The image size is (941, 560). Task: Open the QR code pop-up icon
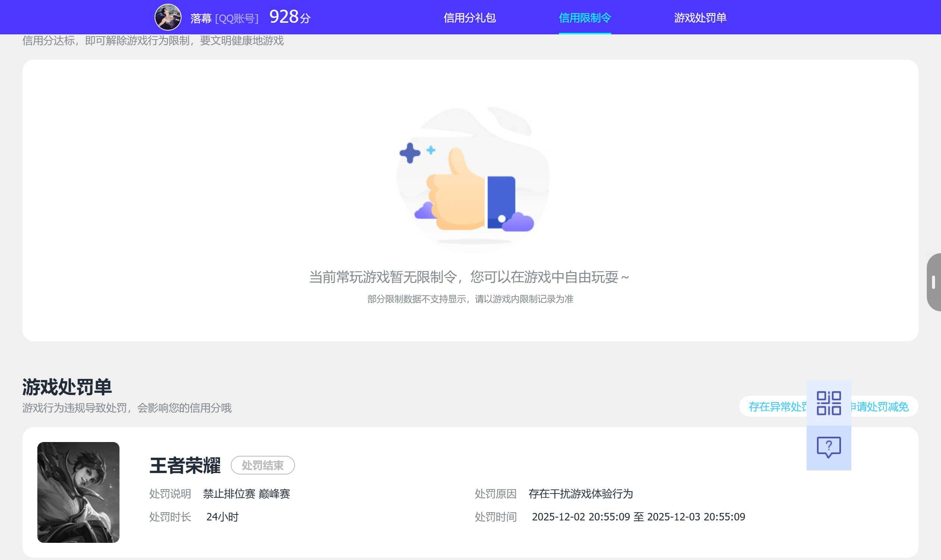coord(829,404)
